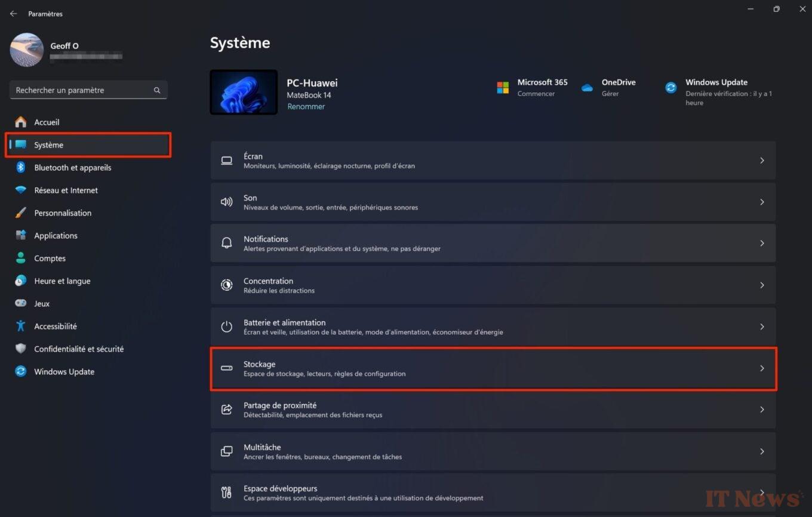Click the Microsoft 365 icon
This screenshot has height=517, width=812.
point(502,87)
